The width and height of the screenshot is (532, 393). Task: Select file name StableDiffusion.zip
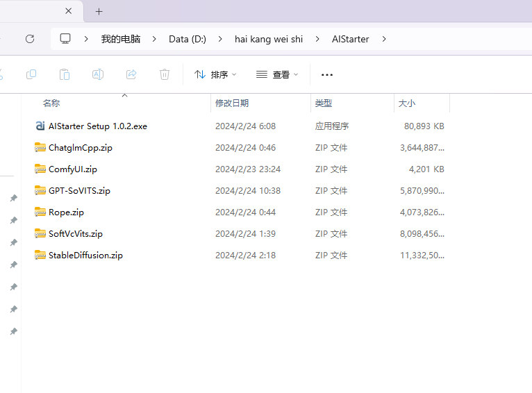tap(85, 256)
